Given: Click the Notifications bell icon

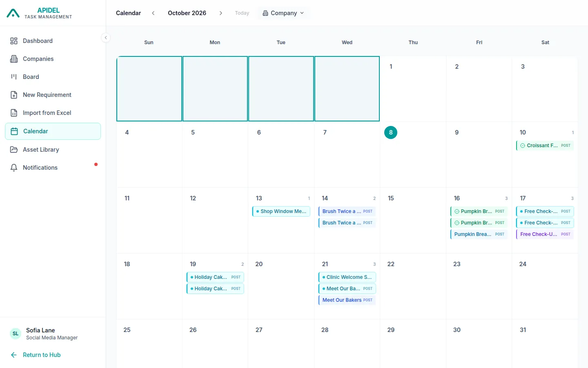Looking at the screenshot, I should coord(14,168).
